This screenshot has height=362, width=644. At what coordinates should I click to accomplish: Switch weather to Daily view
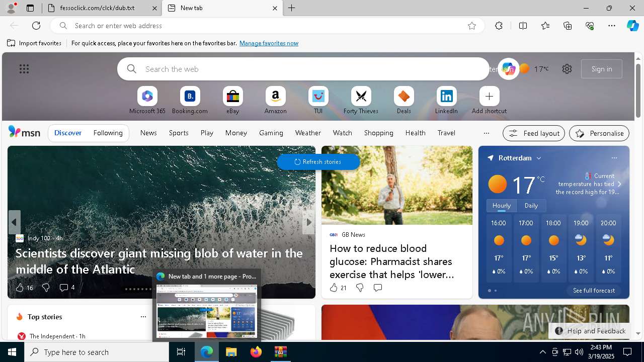coord(531,206)
